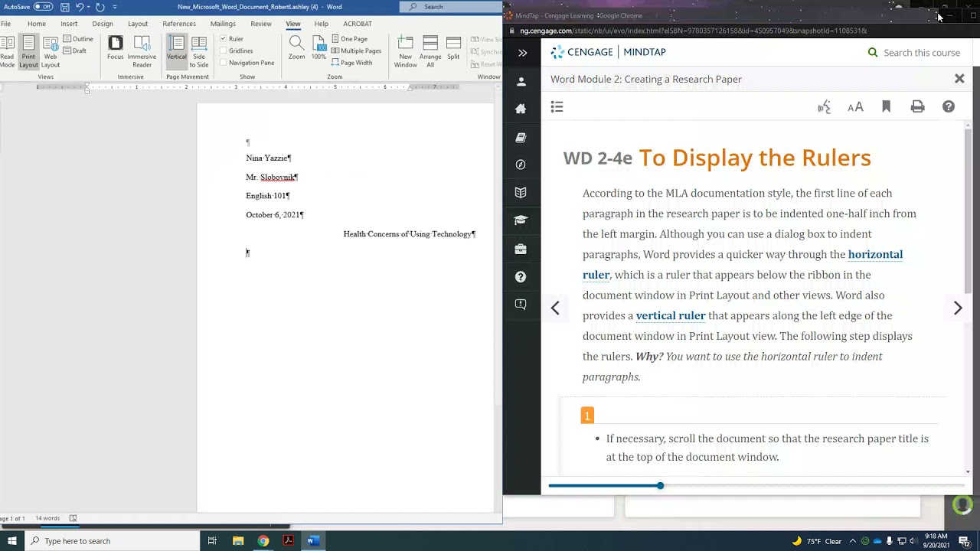980x551 pixels.
Task: Switch to Read Mode view
Action: (7, 51)
